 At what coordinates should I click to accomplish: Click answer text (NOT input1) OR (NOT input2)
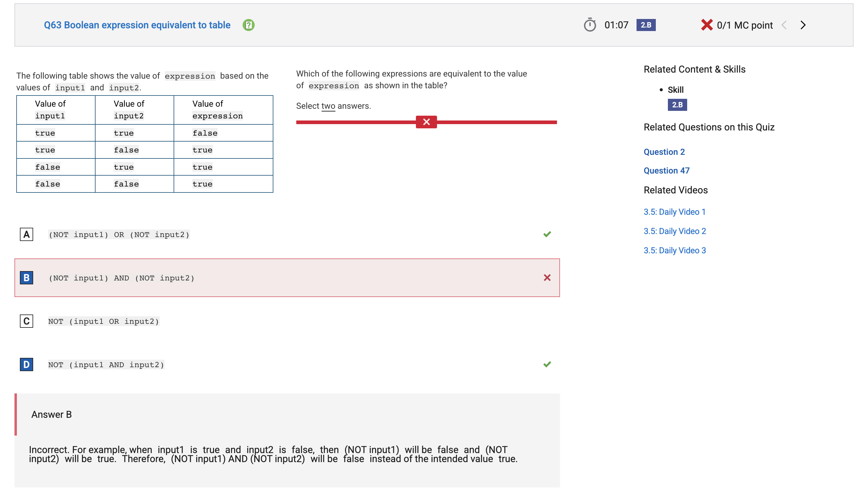click(x=119, y=234)
